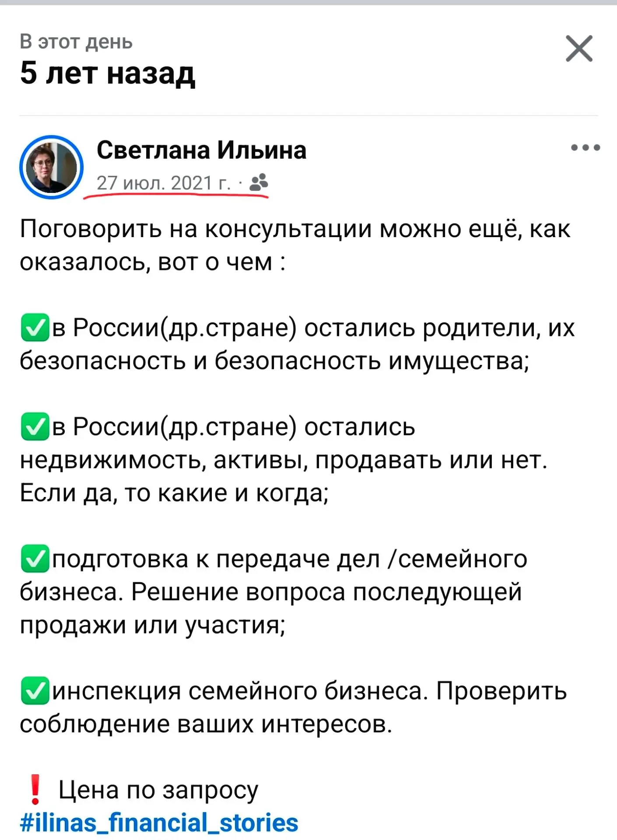Tap the "В этот день" label
The width and height of the screenshot is (617, 840).
coord(76,42)
